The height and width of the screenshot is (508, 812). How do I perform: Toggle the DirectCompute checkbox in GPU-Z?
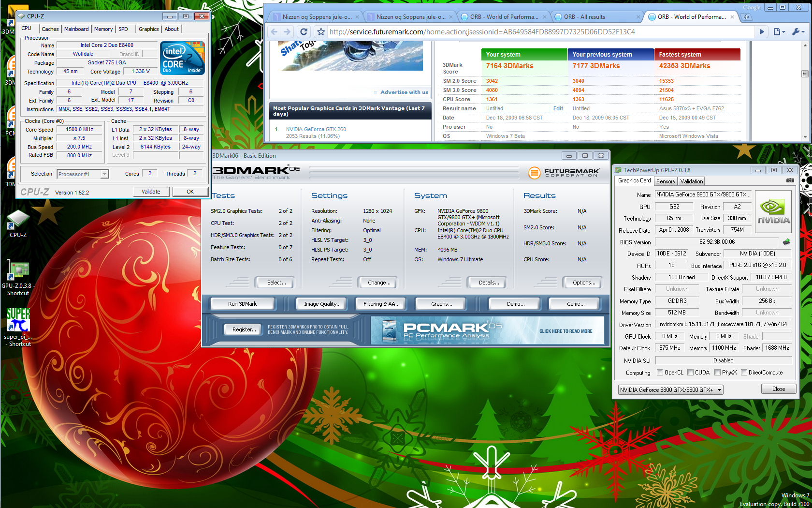pos(744,373)
